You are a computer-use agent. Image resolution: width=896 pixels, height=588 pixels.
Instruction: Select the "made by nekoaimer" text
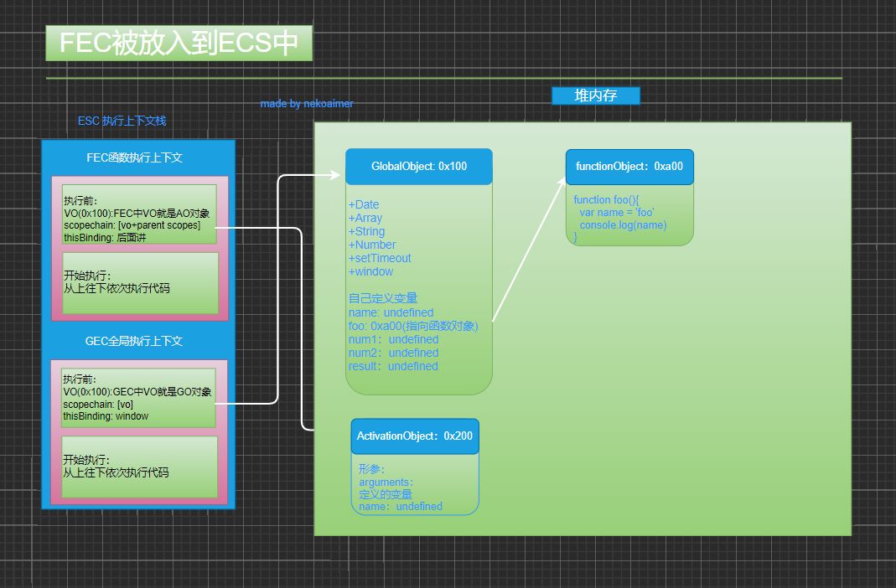[x=307, y=104]
